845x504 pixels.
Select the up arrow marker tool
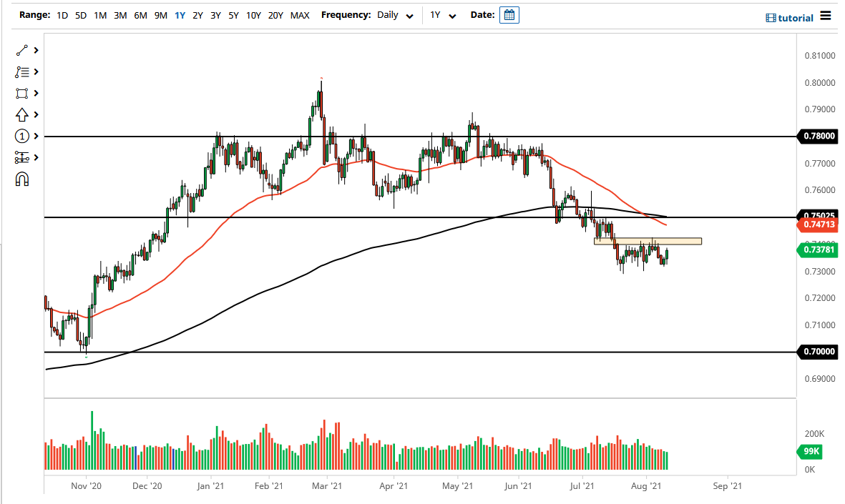(21, 114)
